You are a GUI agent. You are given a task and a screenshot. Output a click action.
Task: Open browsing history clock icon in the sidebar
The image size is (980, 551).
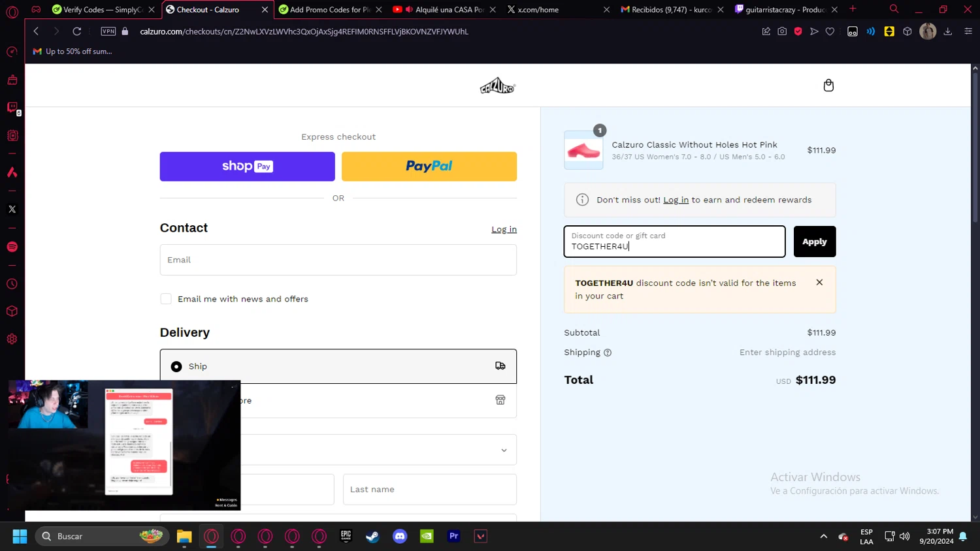tap(12, 284)
